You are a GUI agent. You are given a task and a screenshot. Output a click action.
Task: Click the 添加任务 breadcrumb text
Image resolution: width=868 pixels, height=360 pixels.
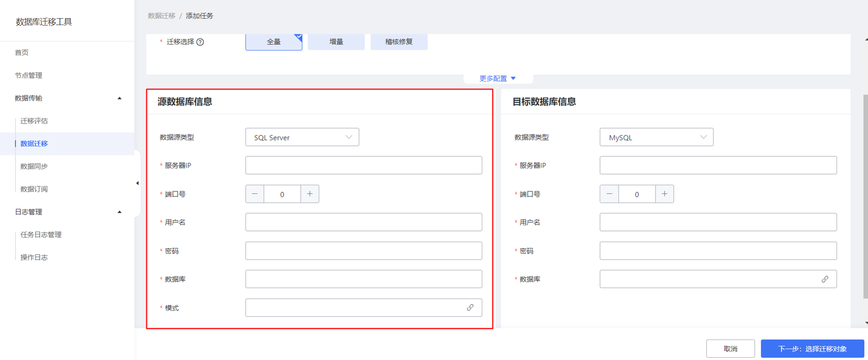(x=199, y=15)
